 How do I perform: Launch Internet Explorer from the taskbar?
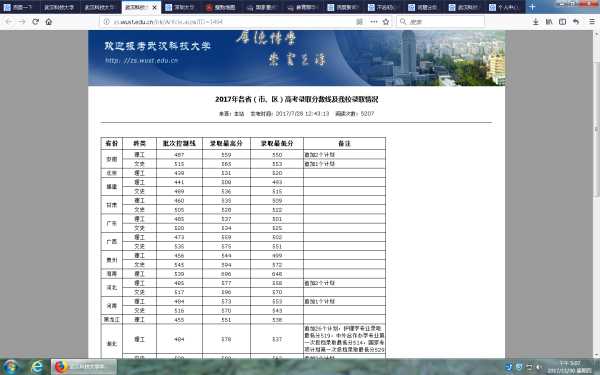37,367
